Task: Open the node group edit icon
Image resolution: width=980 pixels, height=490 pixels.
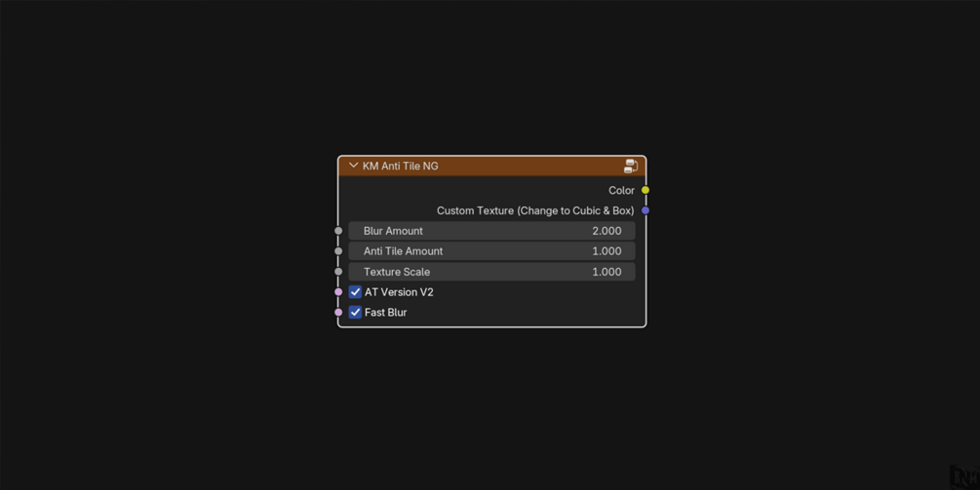Action: [x=631, y=166]
